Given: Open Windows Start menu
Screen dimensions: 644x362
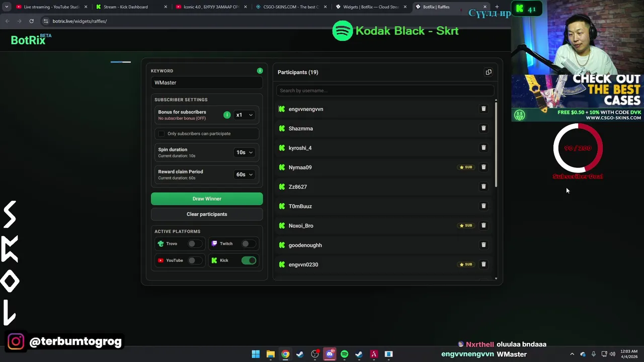Looking at the screenshot, I should pyautogui.click(x=256, y=354).
